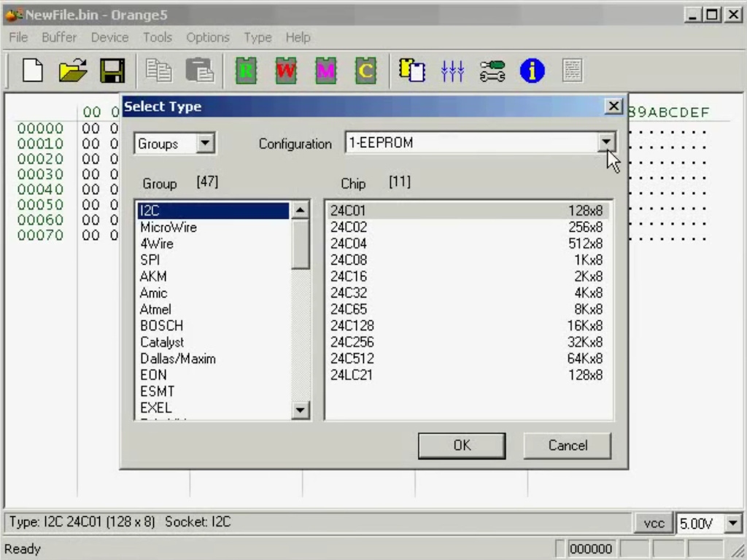
Task: Click the magenta M chip icon
Action: click(325, 71)
